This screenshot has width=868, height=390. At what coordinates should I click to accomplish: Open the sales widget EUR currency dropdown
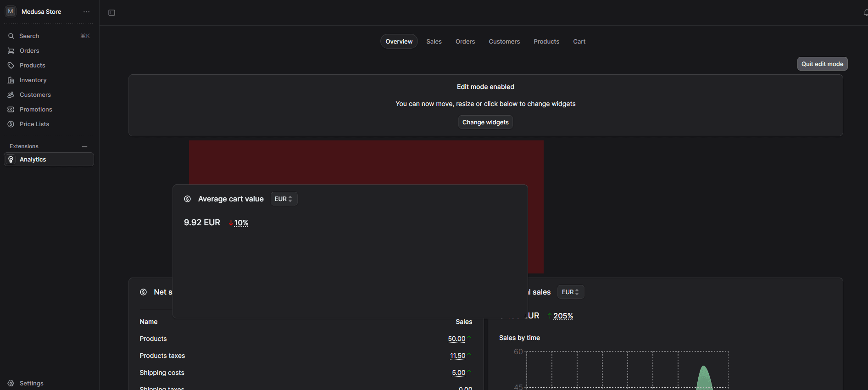click(570, 292)
